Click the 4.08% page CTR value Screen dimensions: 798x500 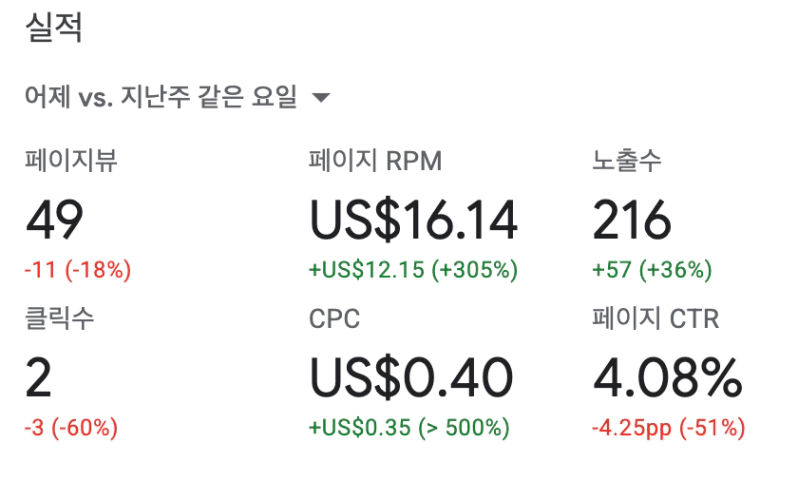click(667, 378)
